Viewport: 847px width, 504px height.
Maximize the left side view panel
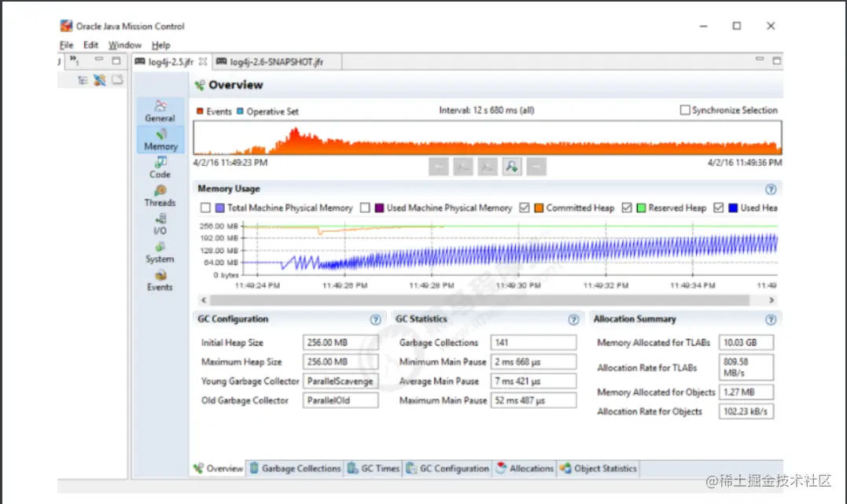(x=116, y=61)
